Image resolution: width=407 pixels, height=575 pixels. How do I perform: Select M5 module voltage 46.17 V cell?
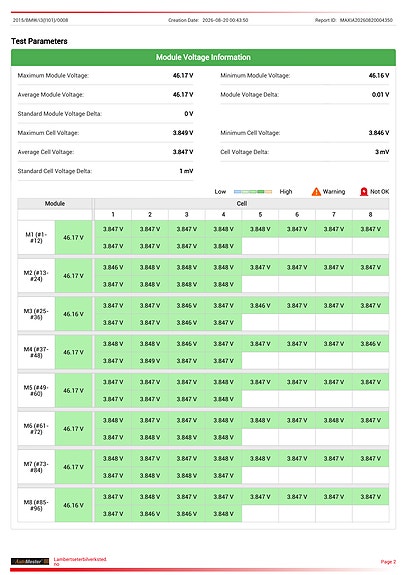point(73,391)
